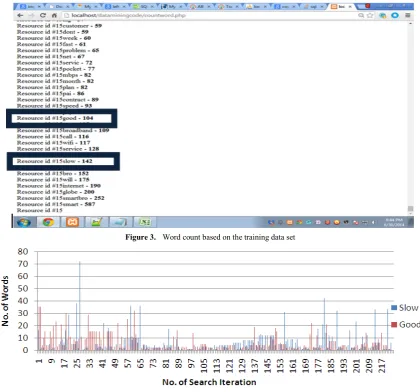This screenshot has width=420, height=392.
Task: Switch to the 'AB' browser tab
Action: pyautogui.click(x=201, y=6)
